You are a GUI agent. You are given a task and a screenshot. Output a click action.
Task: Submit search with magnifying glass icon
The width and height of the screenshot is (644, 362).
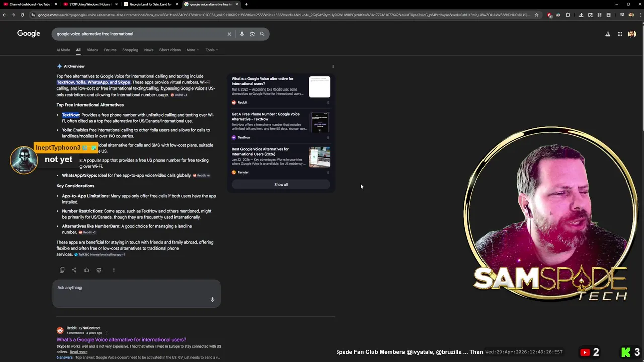(262, 34)
